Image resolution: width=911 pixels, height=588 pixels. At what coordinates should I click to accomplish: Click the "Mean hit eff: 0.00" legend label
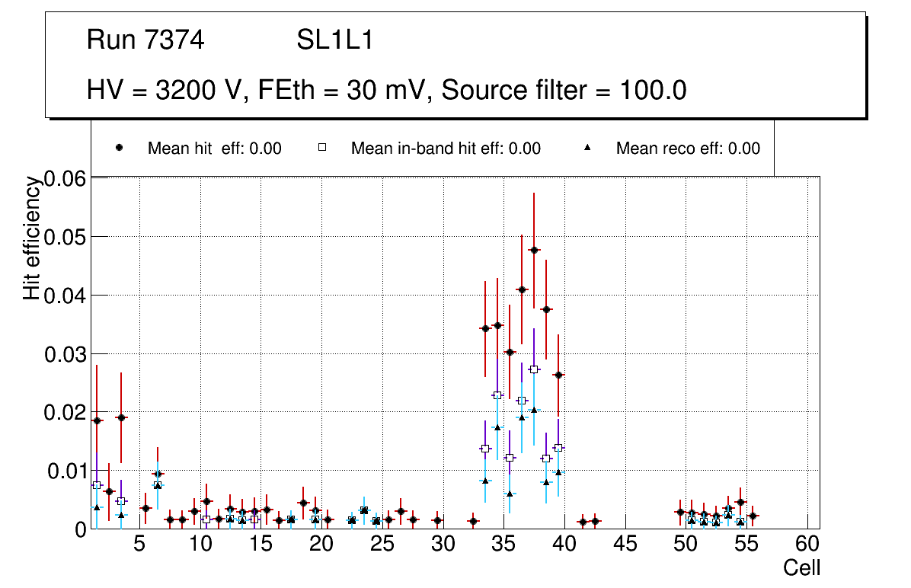(x=214, y=149)
